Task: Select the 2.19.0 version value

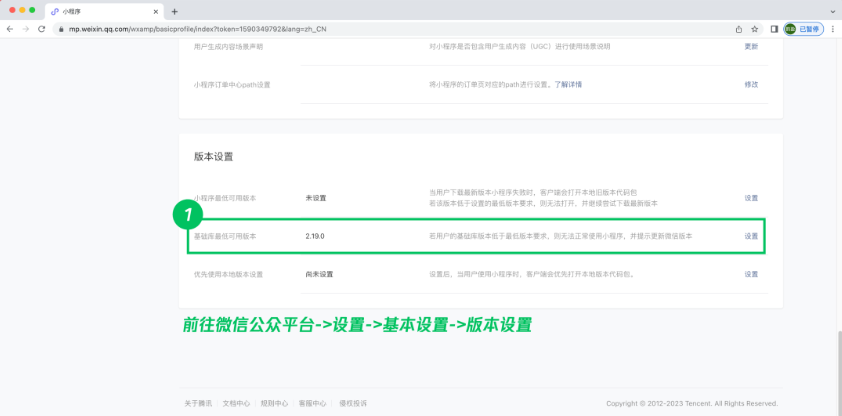Action: pyautogui.click(x=315, y=236)
